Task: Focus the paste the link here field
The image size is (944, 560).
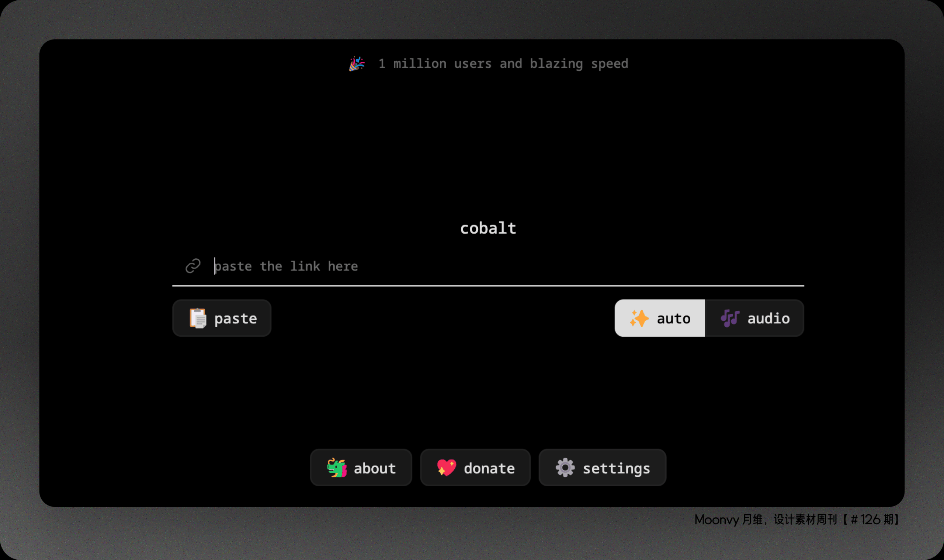Action: click(x=488, y=266)
